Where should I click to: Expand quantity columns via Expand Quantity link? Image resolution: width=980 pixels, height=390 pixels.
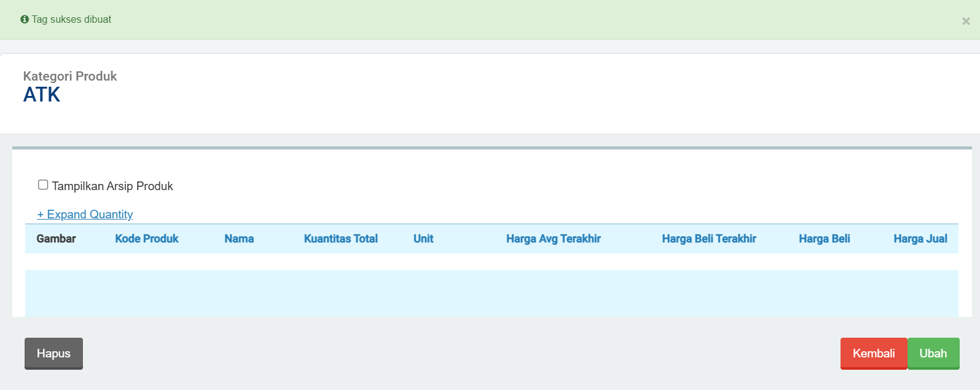click(85, 214)
